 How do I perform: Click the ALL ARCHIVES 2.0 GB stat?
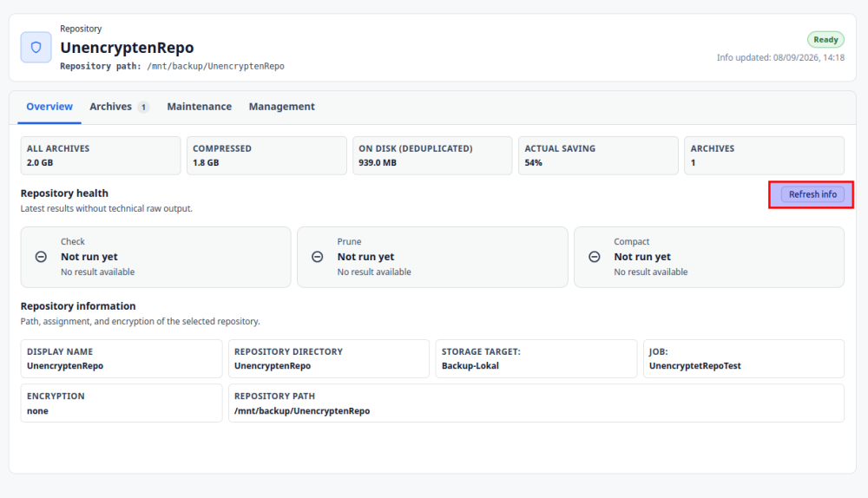pos(101,155)
